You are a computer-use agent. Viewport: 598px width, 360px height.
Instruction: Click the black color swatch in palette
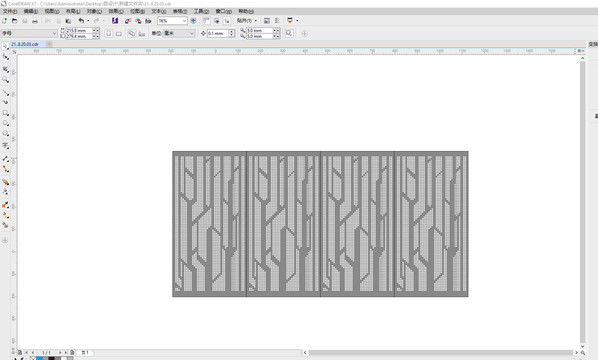pos(51,358)
